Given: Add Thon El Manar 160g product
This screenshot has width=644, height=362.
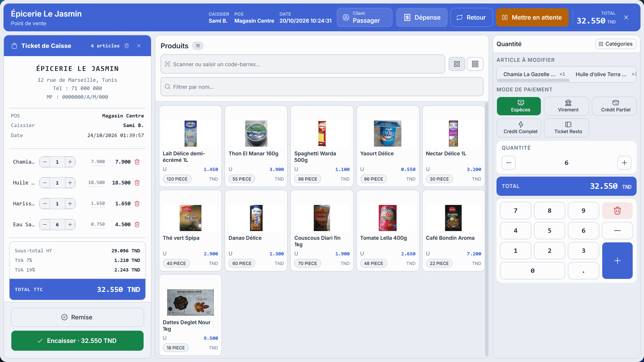Looking at the screenshot, I should point(256,146).
